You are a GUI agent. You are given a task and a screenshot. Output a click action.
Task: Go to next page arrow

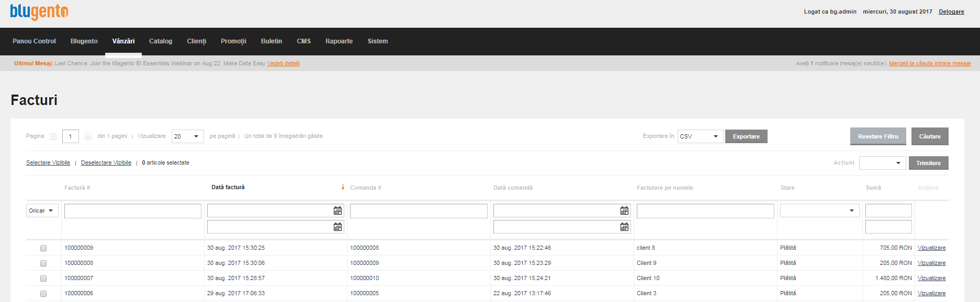[x=88, y=136]
